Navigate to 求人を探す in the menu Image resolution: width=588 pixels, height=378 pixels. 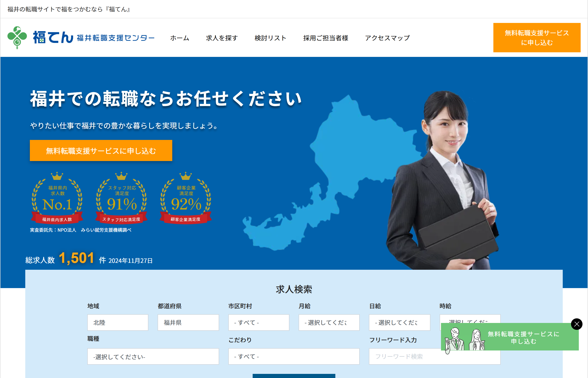pos(221,38)
